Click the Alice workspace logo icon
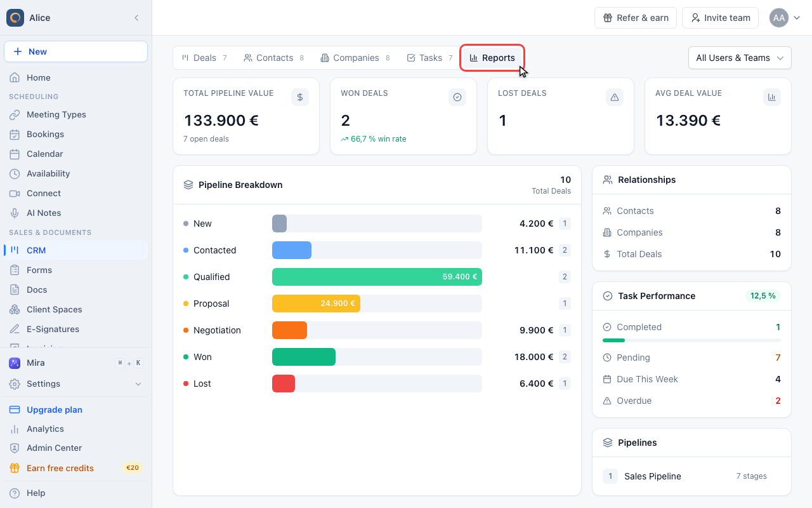 [x=15, y=18]
